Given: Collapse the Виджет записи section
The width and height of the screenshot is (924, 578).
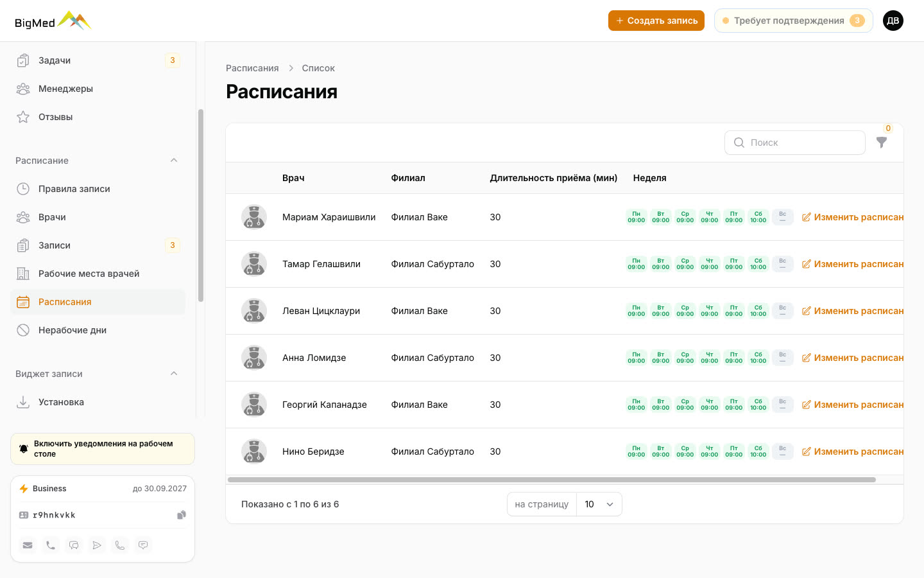Looking at the screenshot, I should pyautogui.click(x=174, y=374).
